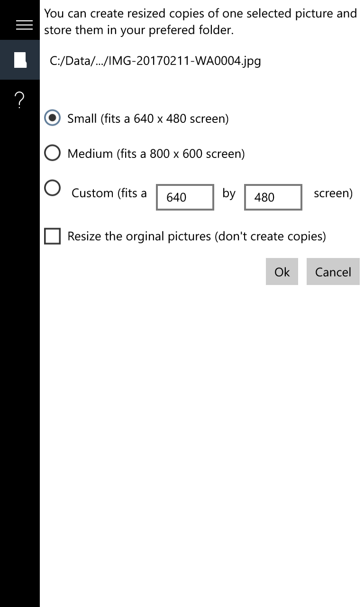The image size is (364, 607).
Task: Enable the resize original pictures checkbox
Action: [52, 236]
